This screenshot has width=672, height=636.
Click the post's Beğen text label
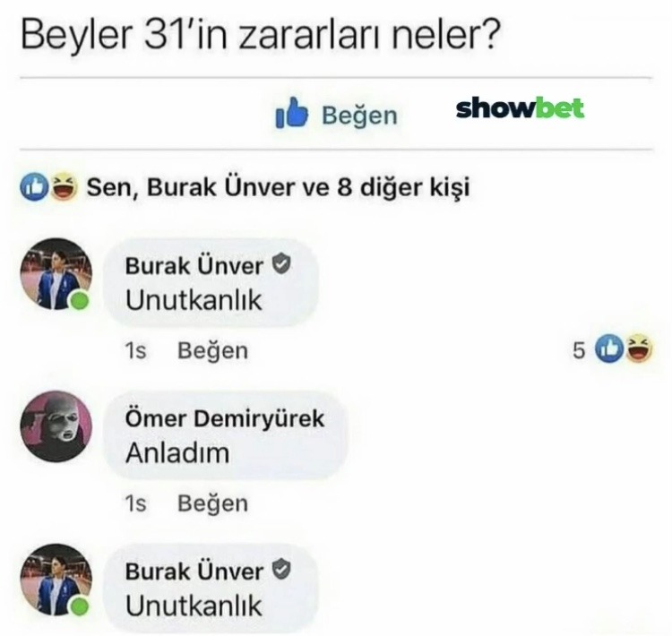[359, 116]
